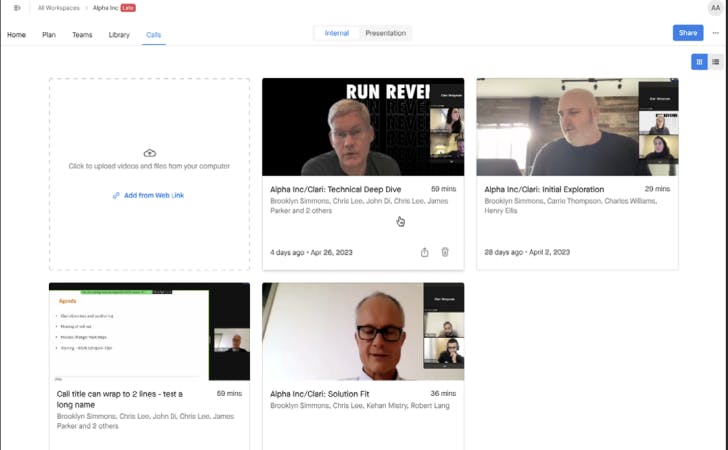Open the Plan tab

coord(49,35)
